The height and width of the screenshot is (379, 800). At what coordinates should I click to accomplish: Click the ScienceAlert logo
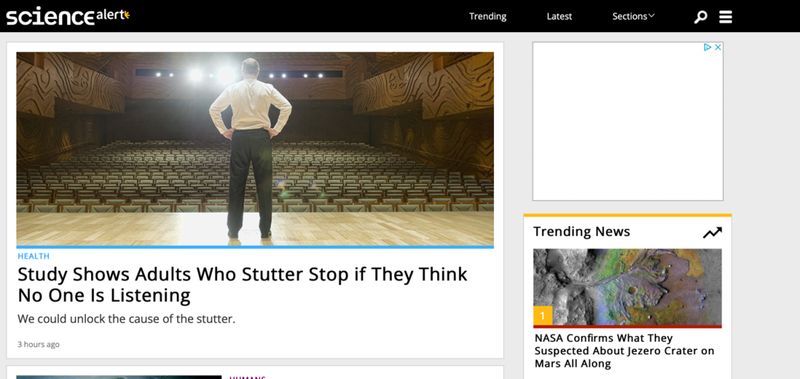point(68,16)
